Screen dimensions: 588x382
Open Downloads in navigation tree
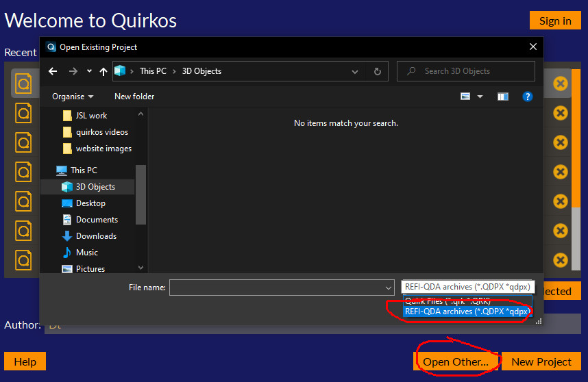click(x=96, y=236)
